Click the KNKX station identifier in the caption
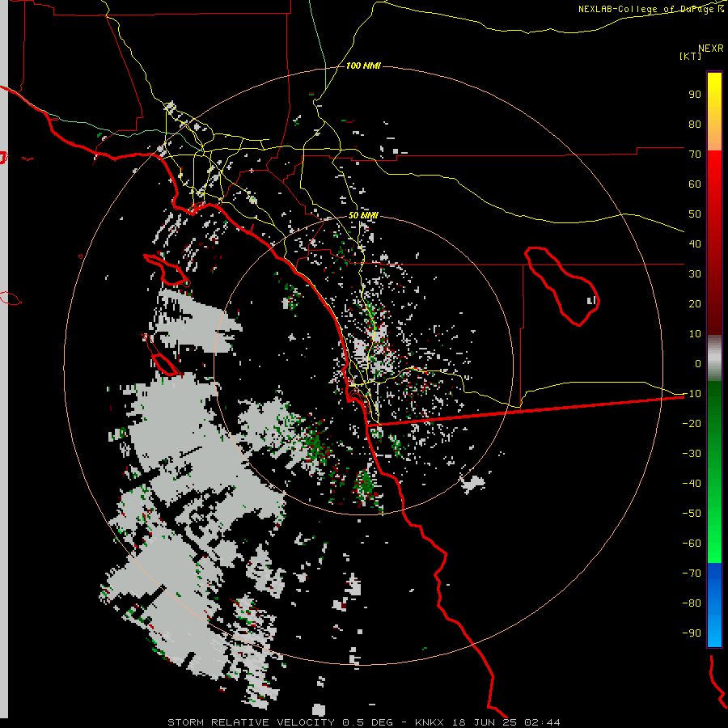Viewport: 728px width, 728px height. pos(430,722)
